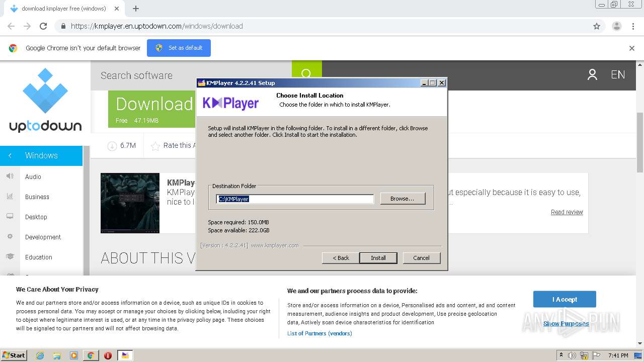Open a new browser tab
This screenshot has height=362, width=644.
click(x=136, y=9)
